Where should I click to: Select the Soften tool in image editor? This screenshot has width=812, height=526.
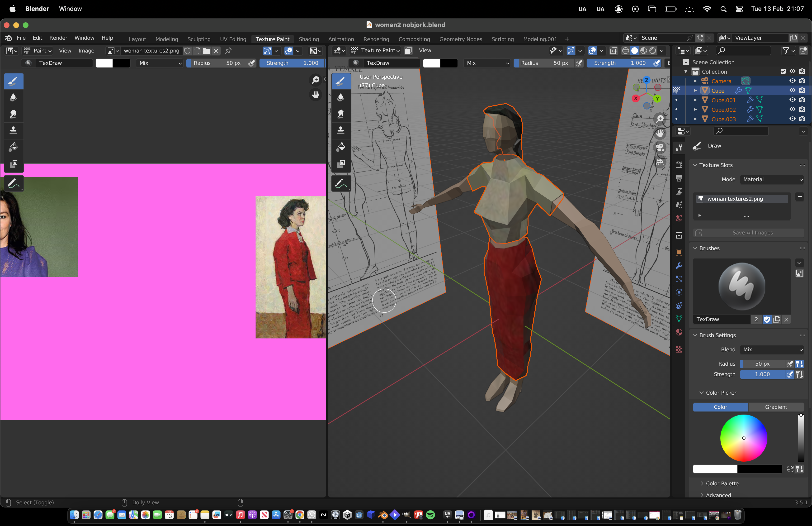[13, 98]
